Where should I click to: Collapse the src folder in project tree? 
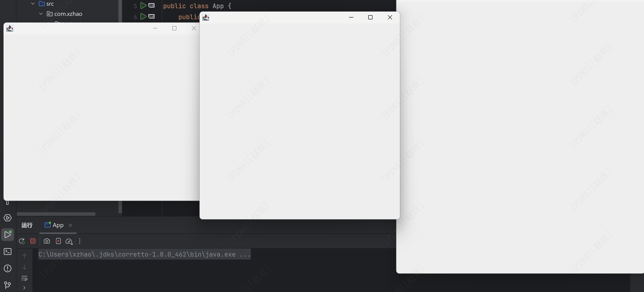[33, 4]
